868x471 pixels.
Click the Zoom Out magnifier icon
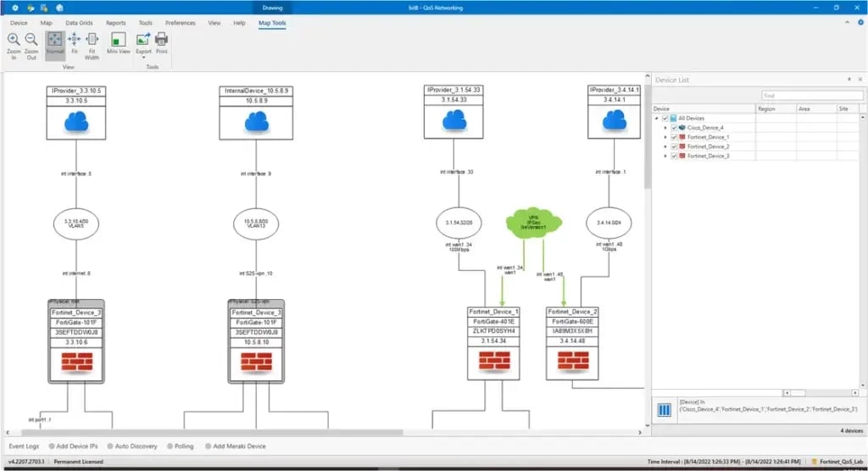[x=31, y=40]
